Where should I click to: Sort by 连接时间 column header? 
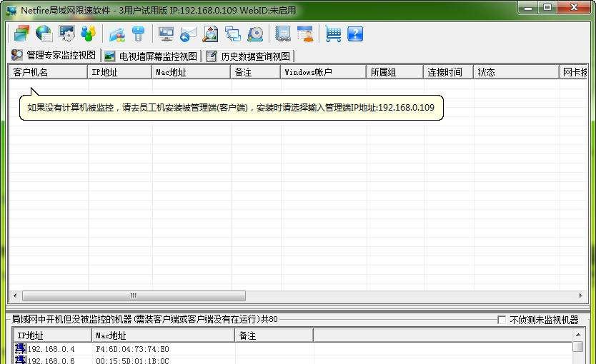pyautogui.click(x=449, y=72)
